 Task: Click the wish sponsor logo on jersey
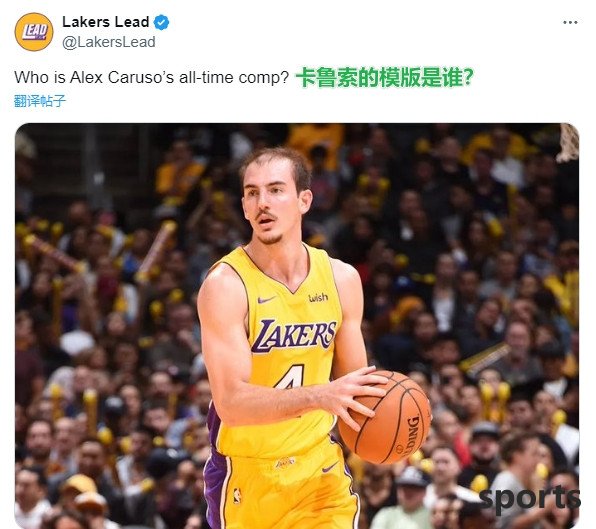coord(318,298)
